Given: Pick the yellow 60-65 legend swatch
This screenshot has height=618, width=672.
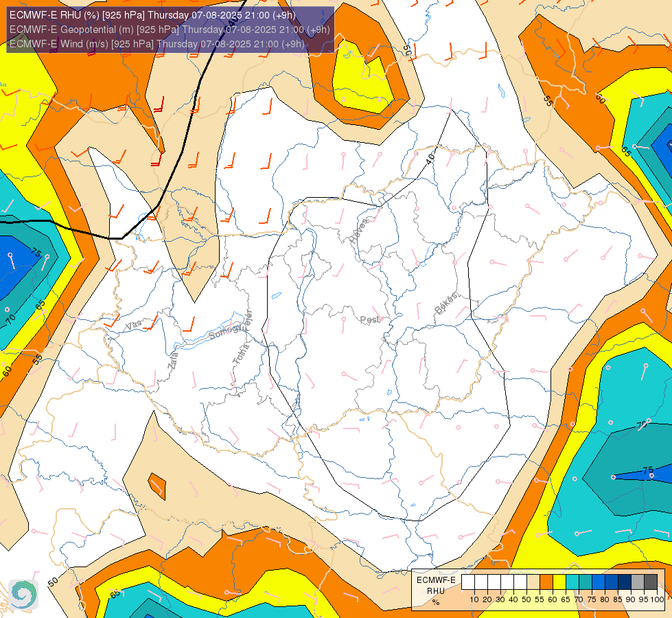Looking at the screenshot, I should [559, 582].
